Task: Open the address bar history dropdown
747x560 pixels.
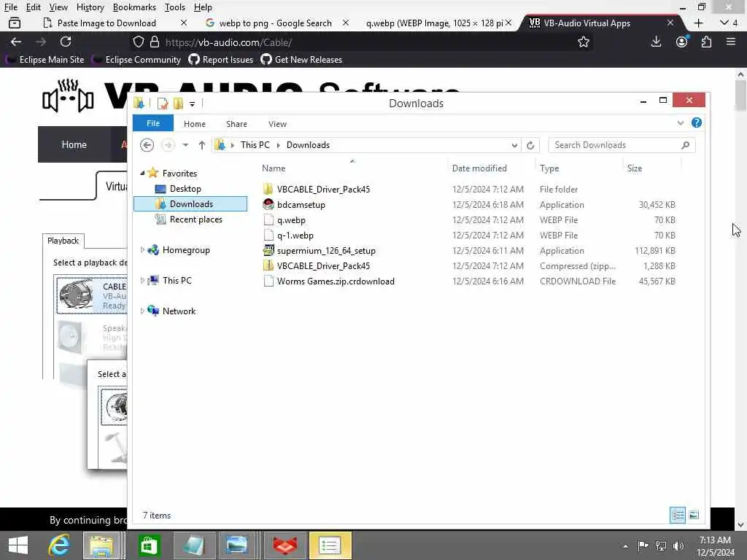Action: click(514, 145)
